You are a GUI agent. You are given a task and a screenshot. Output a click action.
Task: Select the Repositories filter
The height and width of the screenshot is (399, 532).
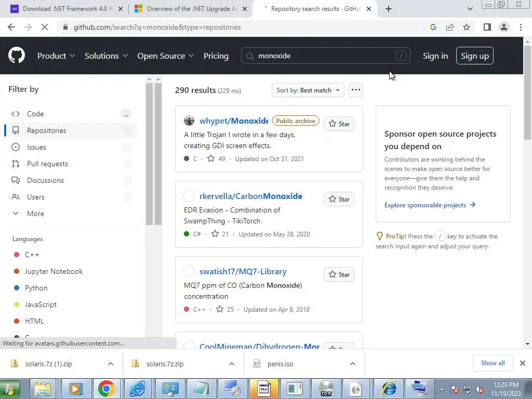[x=71, y=130]
